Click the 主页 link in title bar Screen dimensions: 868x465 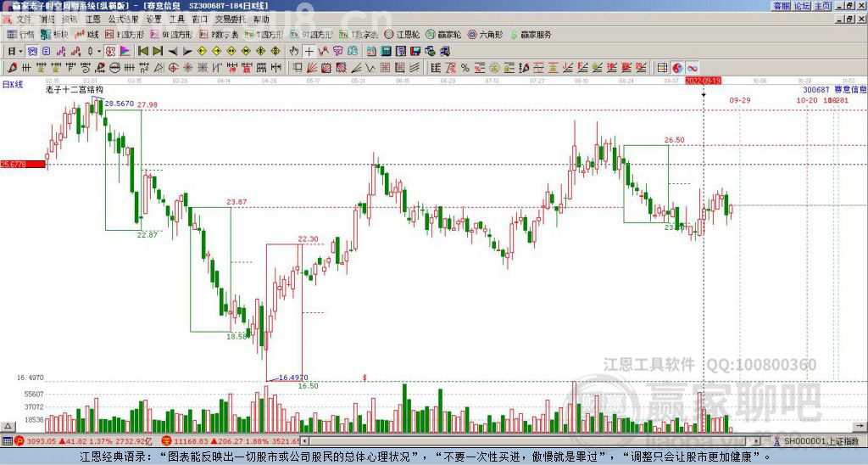coord(822,6)
